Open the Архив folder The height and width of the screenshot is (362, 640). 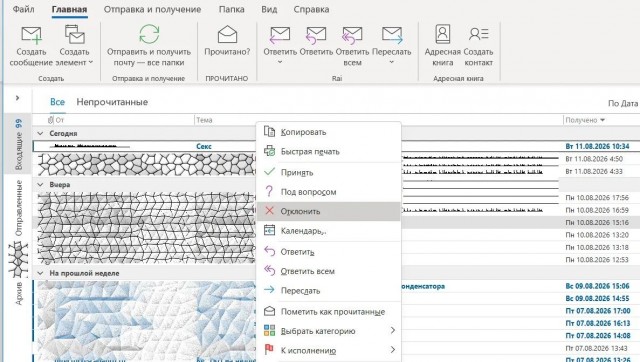[x=18, y=293]
